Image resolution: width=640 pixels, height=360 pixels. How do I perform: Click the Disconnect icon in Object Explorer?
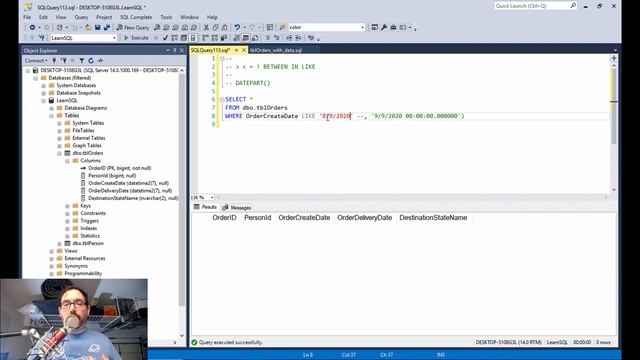pyautogui.click(x=64, y=60)
